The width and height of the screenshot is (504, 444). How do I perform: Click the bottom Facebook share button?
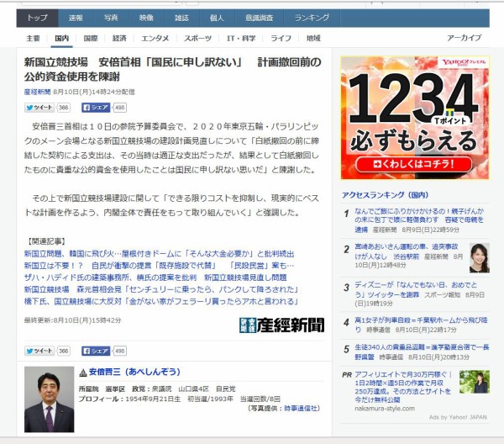96,351
